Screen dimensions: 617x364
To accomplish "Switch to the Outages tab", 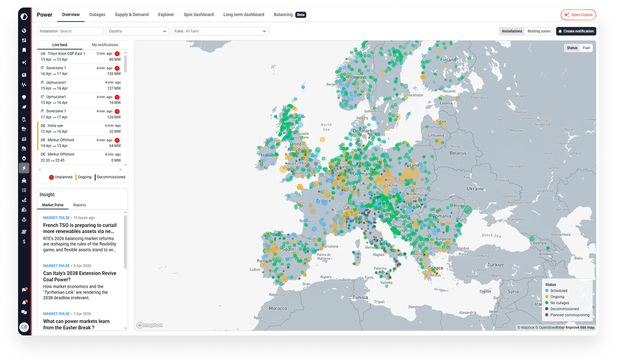I will [x=97, y=15].
